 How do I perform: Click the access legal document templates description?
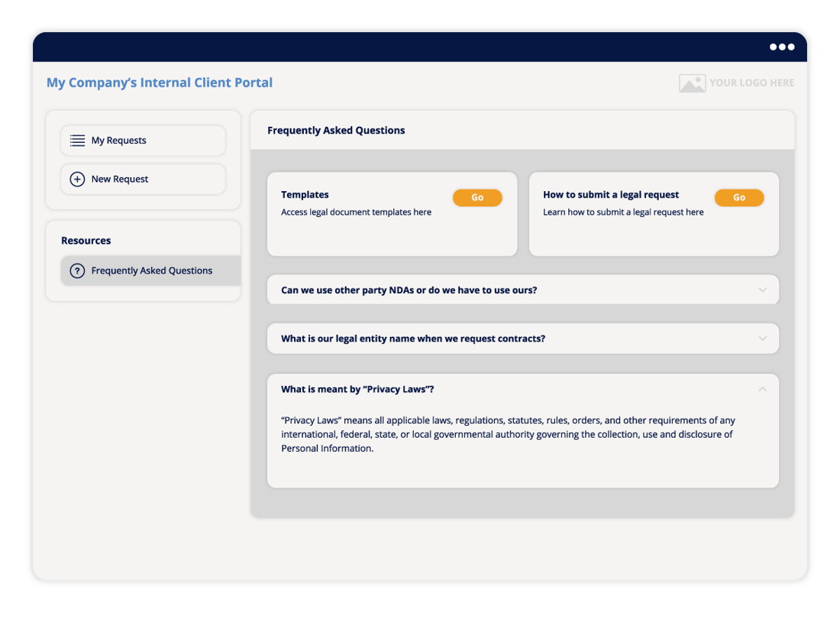pyautogui.click(x=357, y=212)
